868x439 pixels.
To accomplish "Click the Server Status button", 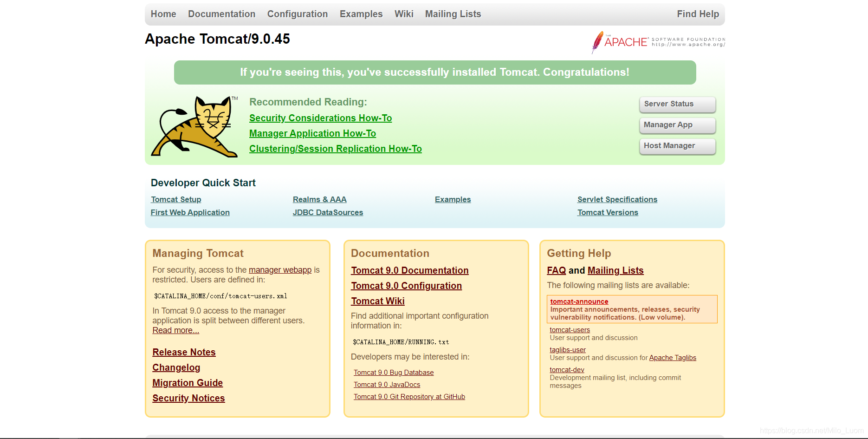I will (x=677, y=104).
